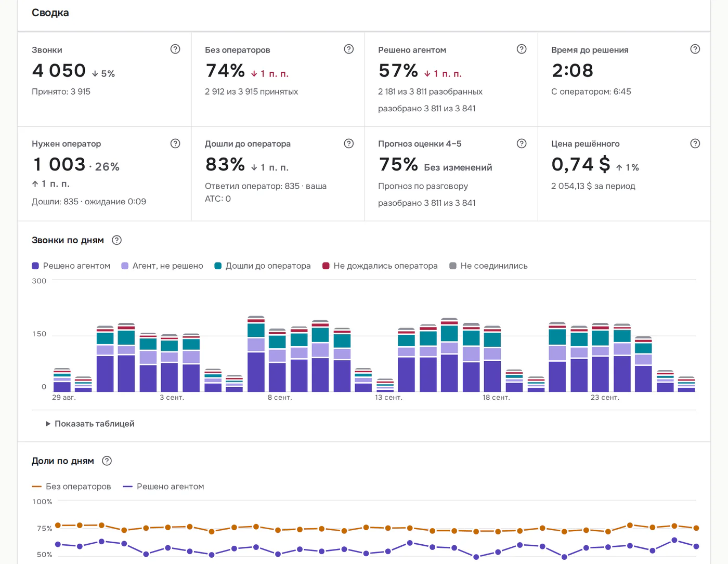This screenshot has height=564, width=728.
Task: Click the 4 050 calls value
Action: pyautogui.click(x=59, y=71)
